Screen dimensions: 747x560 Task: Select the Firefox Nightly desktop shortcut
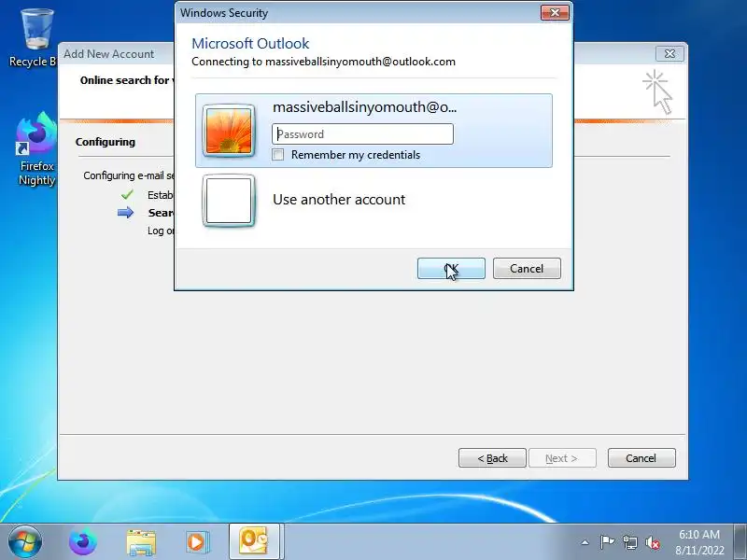tap(36, 149)
